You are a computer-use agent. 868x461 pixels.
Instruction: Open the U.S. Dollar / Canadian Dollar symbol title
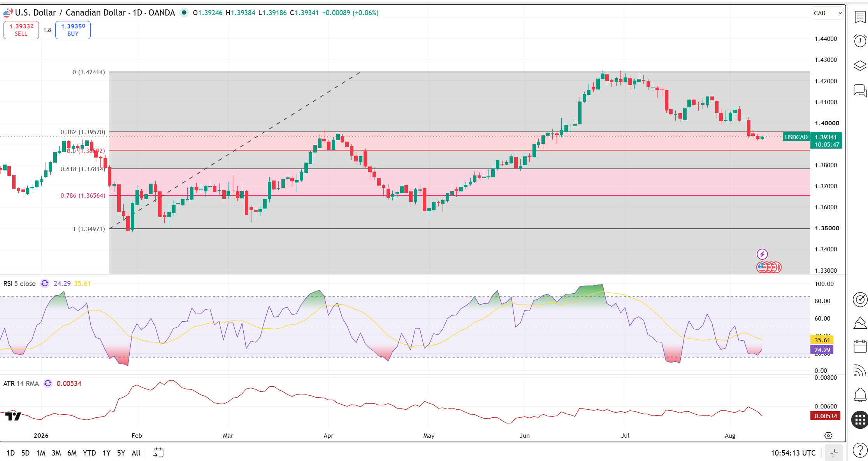70,13
